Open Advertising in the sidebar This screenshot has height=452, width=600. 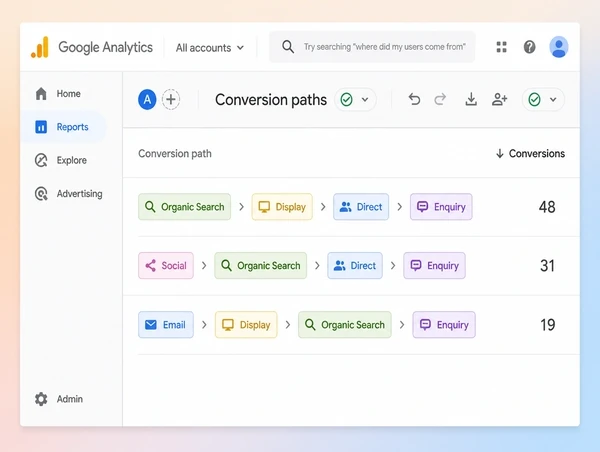(x=67, y=194)
